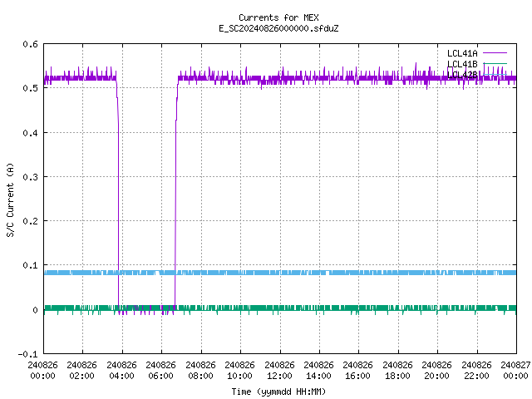Click the blue LCL42B trace near 12:00
This screenshot has width=532, height=399.
280,273
